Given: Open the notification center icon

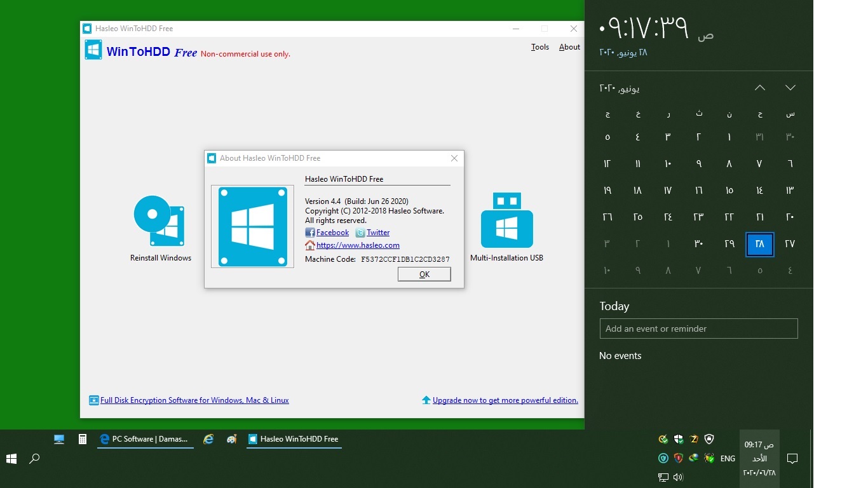Looking at the screenshot, I should (x=792, y=458).
